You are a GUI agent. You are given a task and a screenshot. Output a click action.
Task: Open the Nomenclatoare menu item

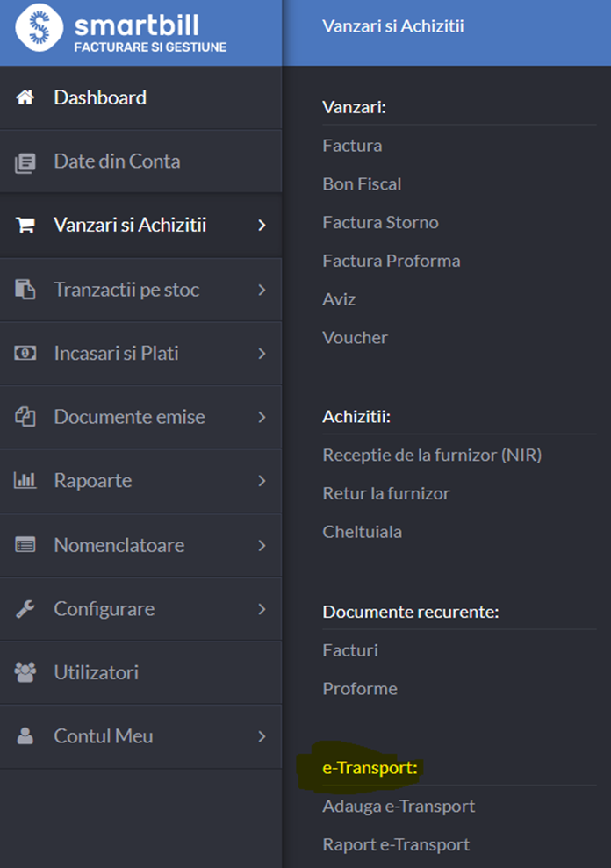coord(140,545)
